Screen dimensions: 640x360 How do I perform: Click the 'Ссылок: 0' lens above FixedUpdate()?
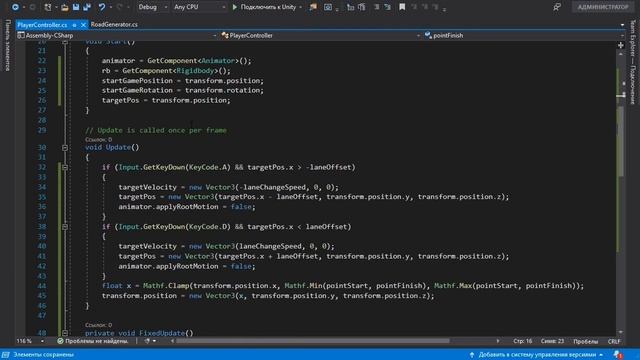(x=98, y=325)
